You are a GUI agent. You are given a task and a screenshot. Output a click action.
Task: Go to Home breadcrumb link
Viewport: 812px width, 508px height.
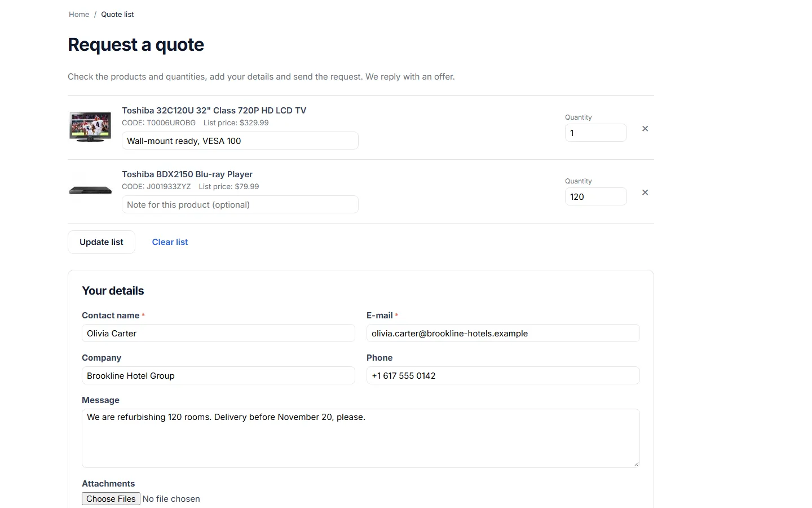coord(79,15)
